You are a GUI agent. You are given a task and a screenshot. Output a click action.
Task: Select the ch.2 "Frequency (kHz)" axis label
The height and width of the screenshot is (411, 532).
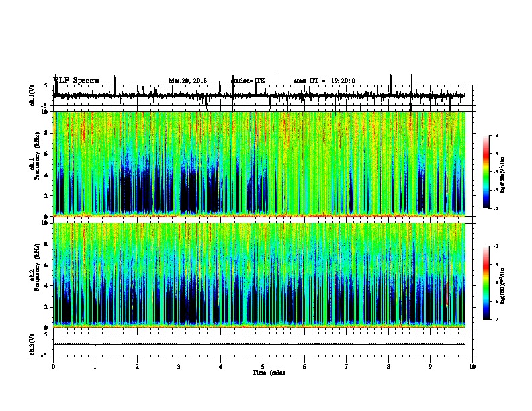(x=37, y=267)
